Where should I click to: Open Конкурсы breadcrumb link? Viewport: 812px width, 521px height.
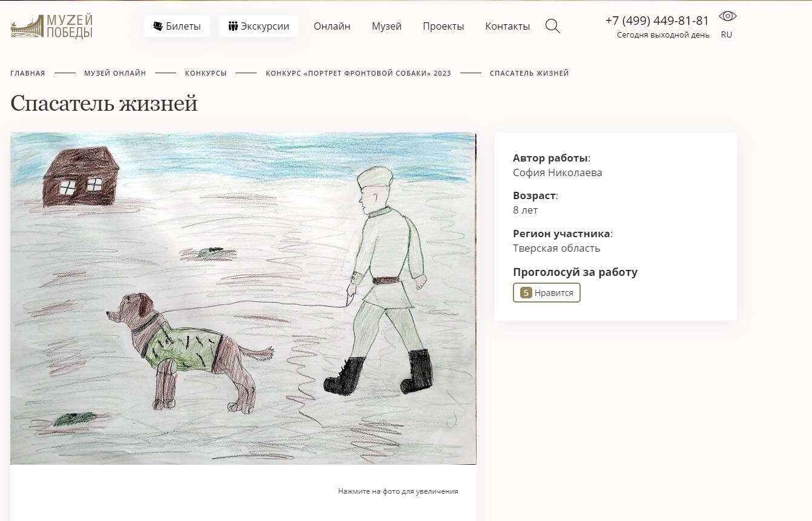tap(206, 73)
